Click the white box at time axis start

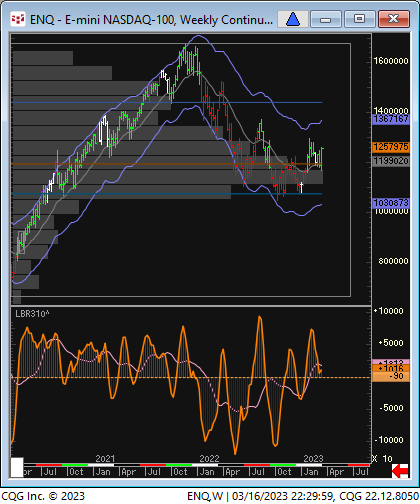(x=17, y=467)
